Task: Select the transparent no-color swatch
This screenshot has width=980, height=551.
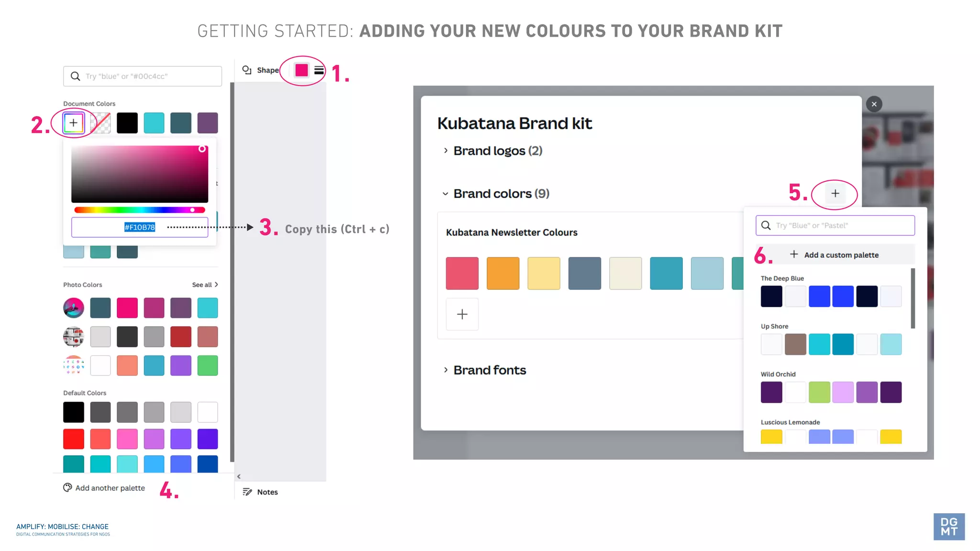Action: point(100,123)
